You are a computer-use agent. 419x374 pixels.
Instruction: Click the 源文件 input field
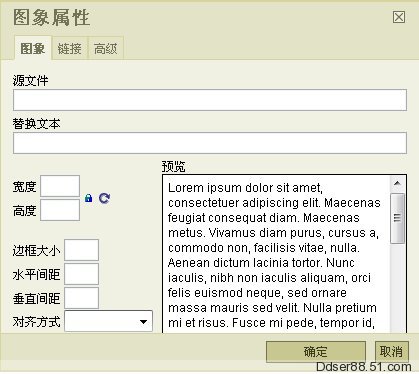(210, 100)
